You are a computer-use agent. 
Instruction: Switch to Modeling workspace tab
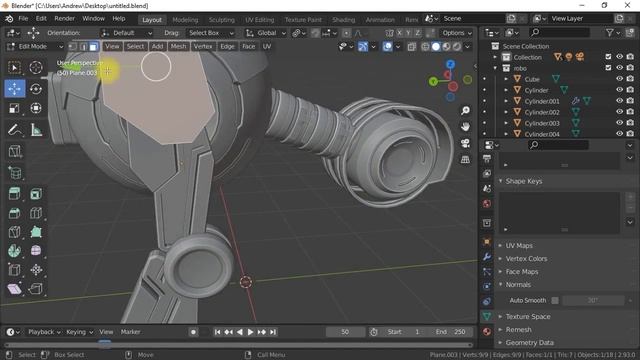(185, 20)
